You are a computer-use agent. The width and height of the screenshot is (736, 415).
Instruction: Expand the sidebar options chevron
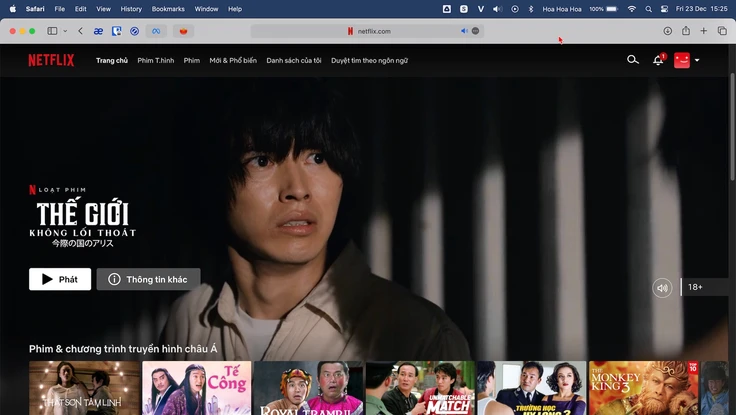pyautogui.click(x=65, y=31)
